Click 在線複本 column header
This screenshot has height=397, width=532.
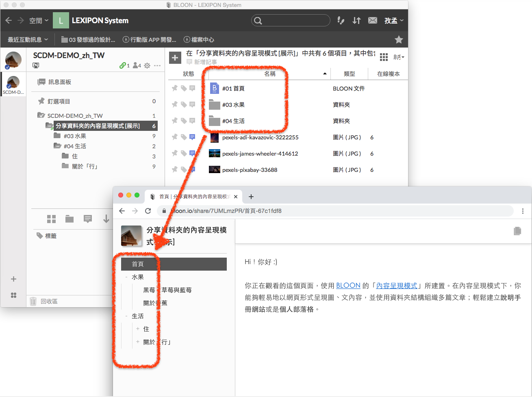(388, 74)
